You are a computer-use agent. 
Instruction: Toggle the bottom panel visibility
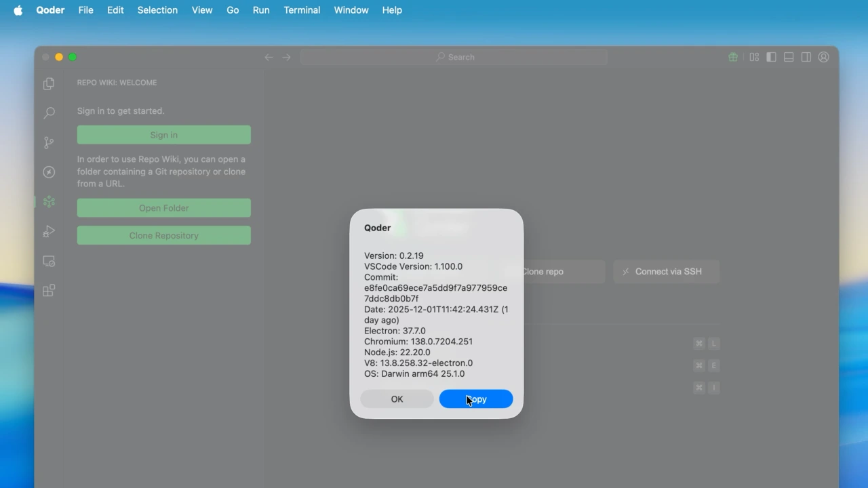pyautogui.click(x=789, y=58)
